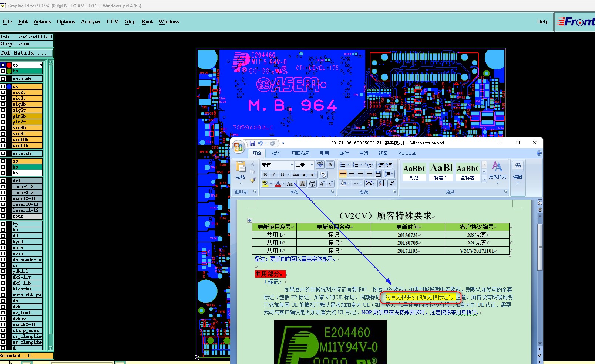This screenshot has width=595, height=364.
Task: Open Word Help question mark icon
Action: 539,153
